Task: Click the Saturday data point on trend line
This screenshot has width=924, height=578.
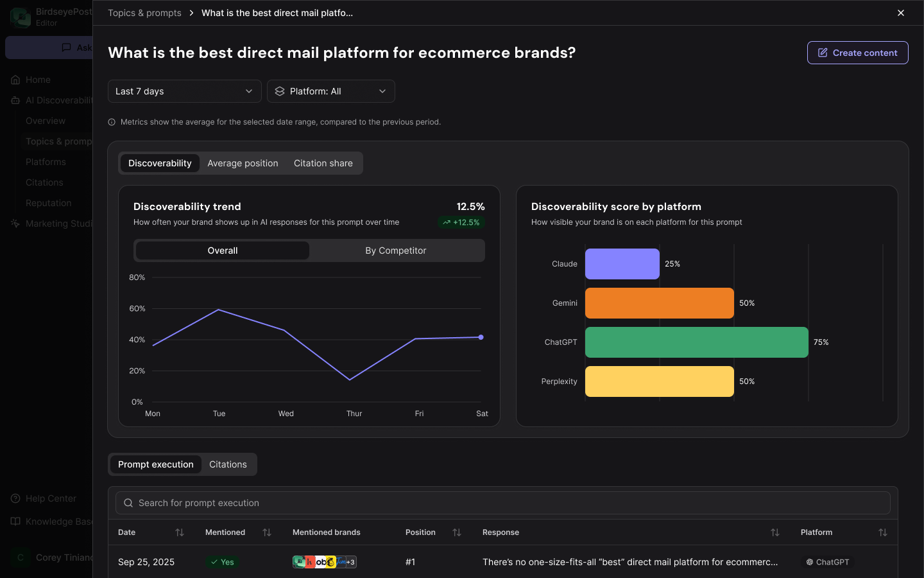Action: point(481,337)
